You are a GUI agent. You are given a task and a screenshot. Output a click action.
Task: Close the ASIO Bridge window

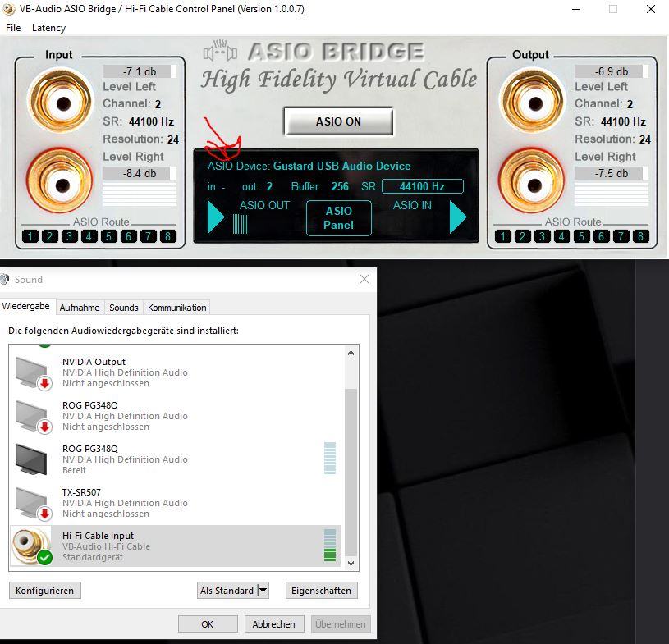[651, 9]
